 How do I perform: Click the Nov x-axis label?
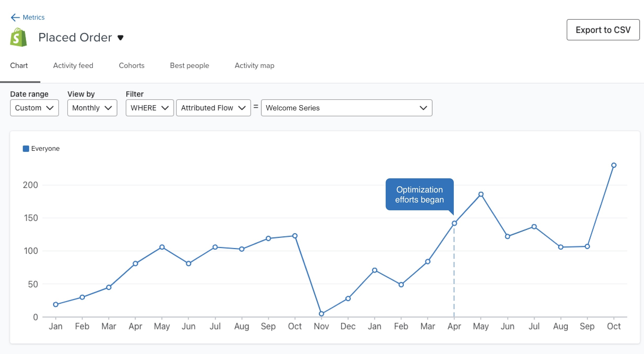[x=321, y=326]
